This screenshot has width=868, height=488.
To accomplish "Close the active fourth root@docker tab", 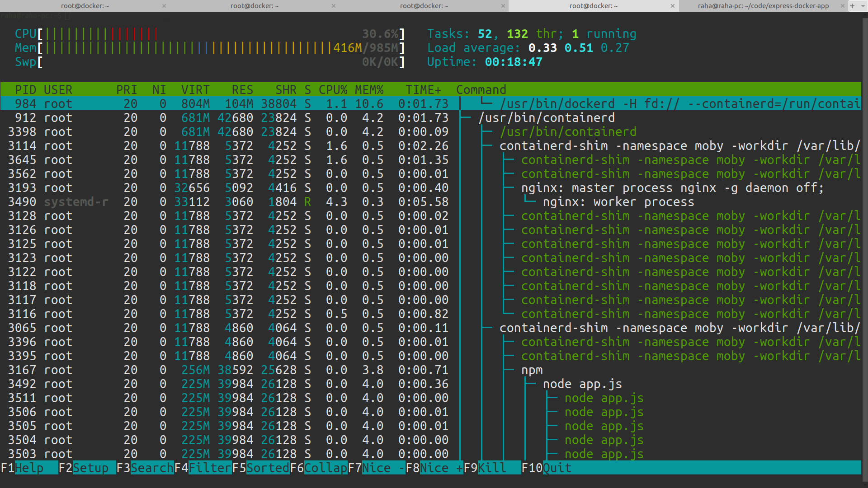I will (x=673, y=6).
